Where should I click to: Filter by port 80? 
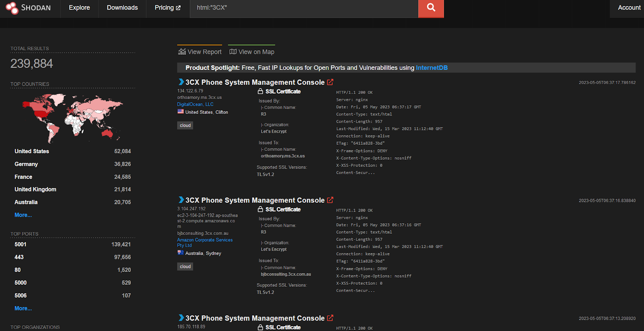point(18,270)
